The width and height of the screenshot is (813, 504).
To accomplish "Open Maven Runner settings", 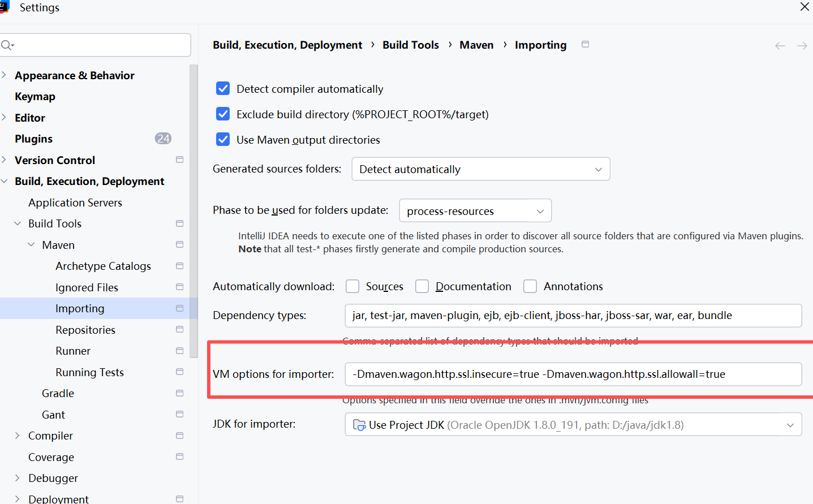I will pyautogui.click(x=73, y=351).
